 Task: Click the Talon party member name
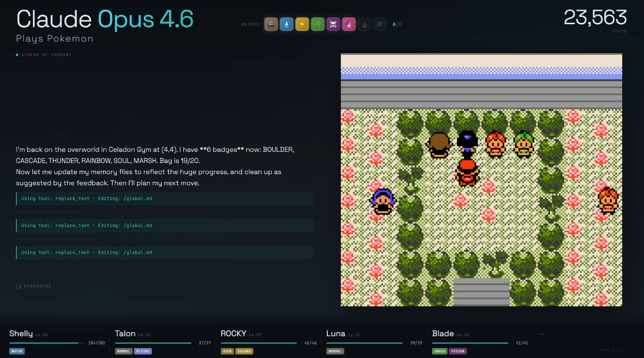coord(125,333)
